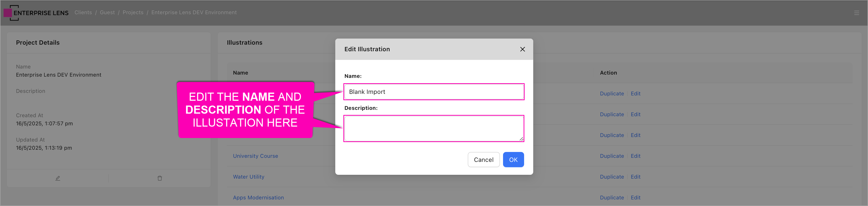
Task: Open the University Course illustration
Action: click(255, 156)
